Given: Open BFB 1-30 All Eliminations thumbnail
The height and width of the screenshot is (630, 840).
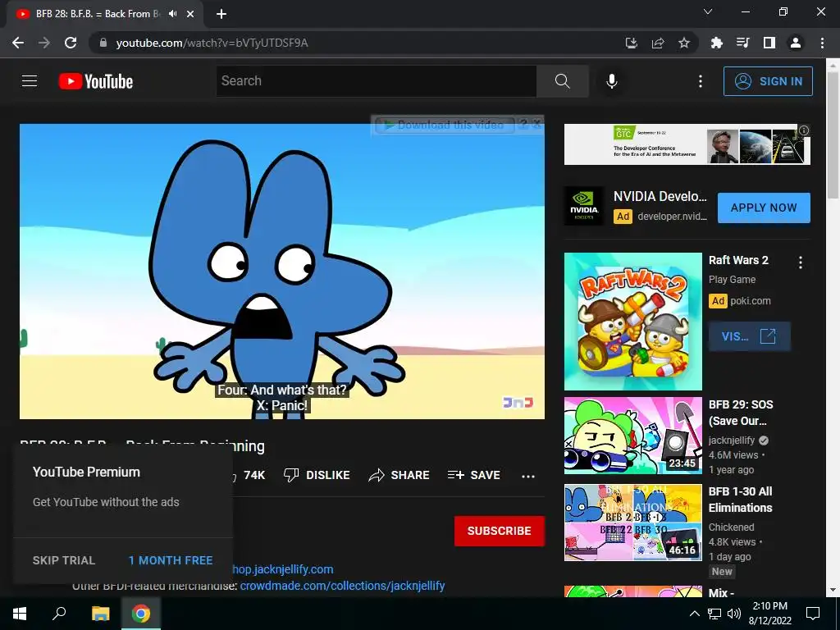Looking at the screenshot, I should pyautogui.click(x=632, y=523).
